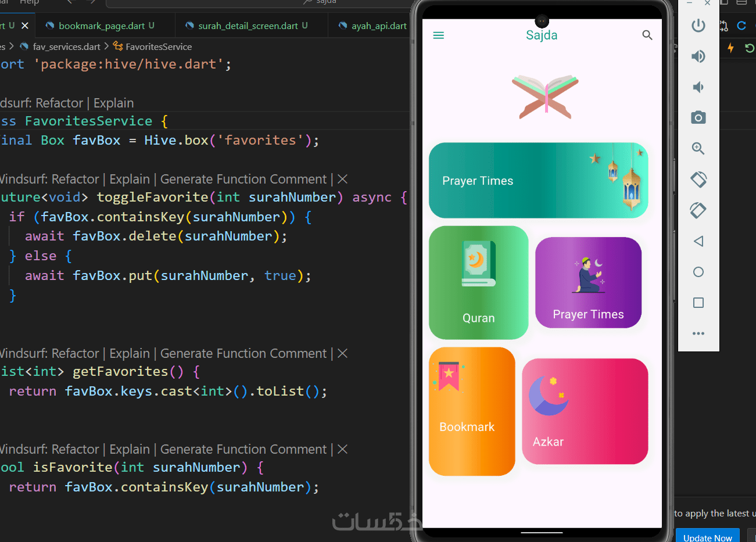Click the 'favorites' string in Hive.box
Image resolution: width=756 pixels, height=542 pixels.
(x=260, y=140)
